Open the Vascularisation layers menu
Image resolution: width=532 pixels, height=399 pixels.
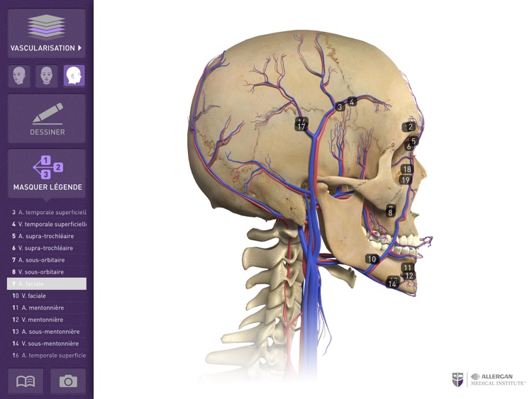pos(47,33)
